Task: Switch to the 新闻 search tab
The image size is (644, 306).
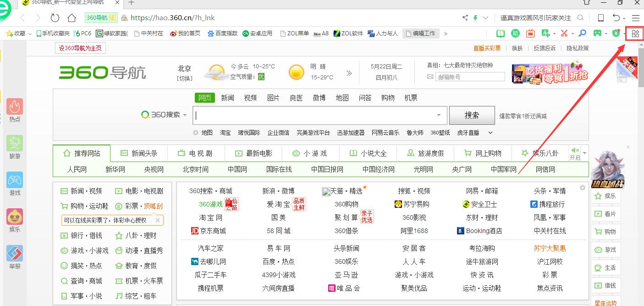Action: (228, 97)
